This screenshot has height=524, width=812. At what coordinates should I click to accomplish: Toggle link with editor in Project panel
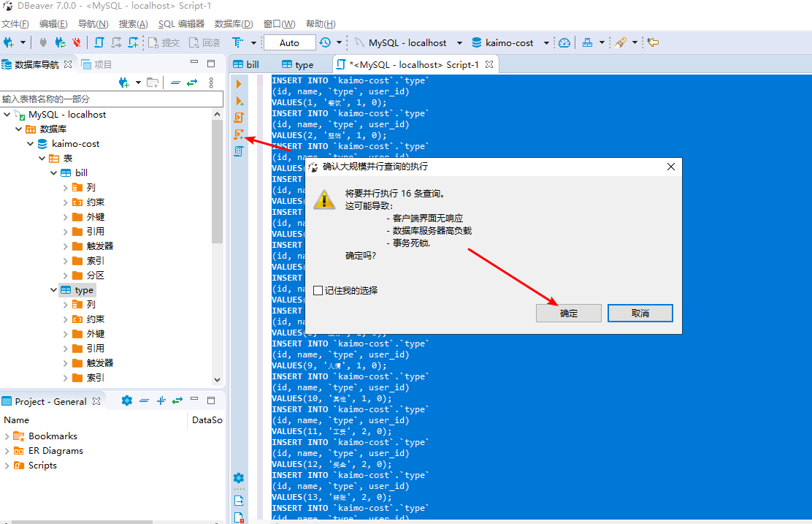177,400
